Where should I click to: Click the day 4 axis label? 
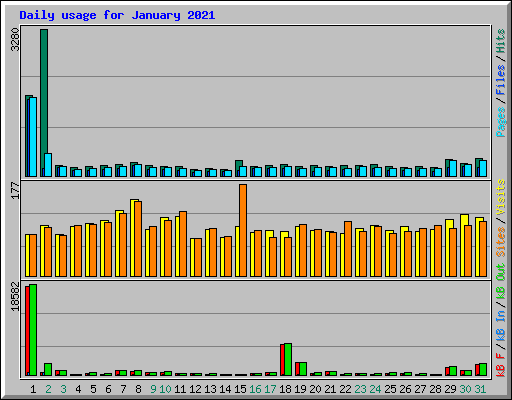(x=78, y=389)
